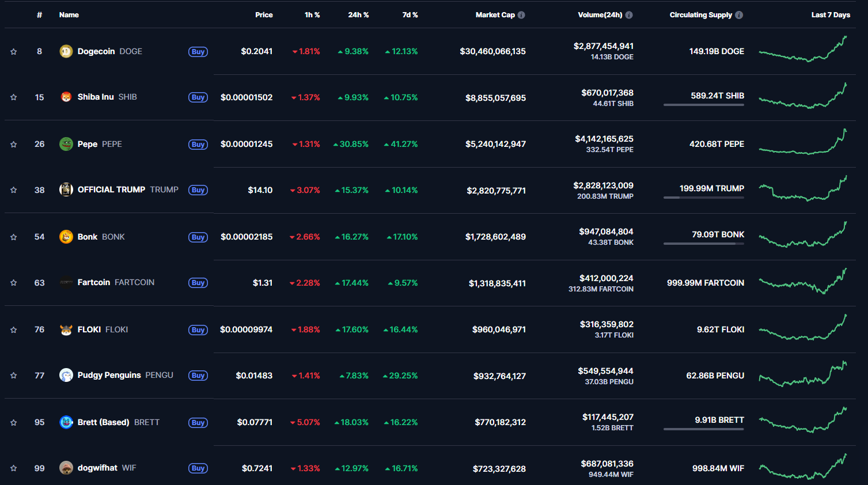Screen dimensions: 868x485
Task: Open Brett (Based) coin logo
Action: 66,422
